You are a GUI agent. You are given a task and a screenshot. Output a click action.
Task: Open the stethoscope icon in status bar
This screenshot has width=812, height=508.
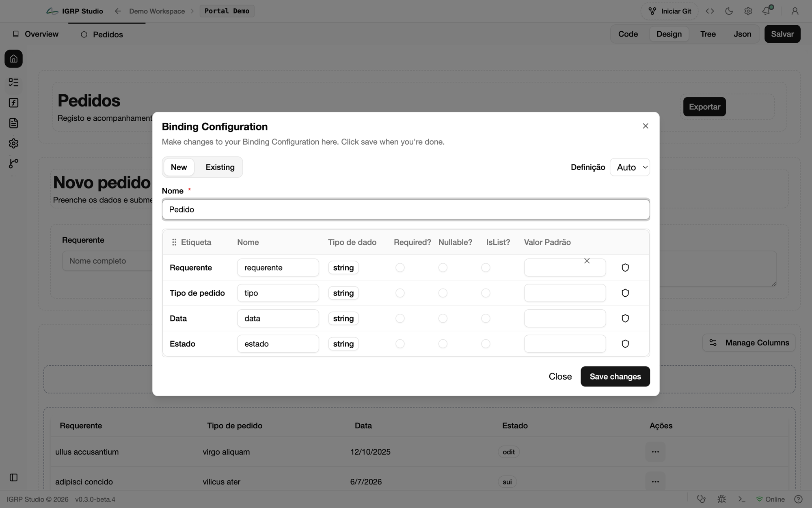701,499
